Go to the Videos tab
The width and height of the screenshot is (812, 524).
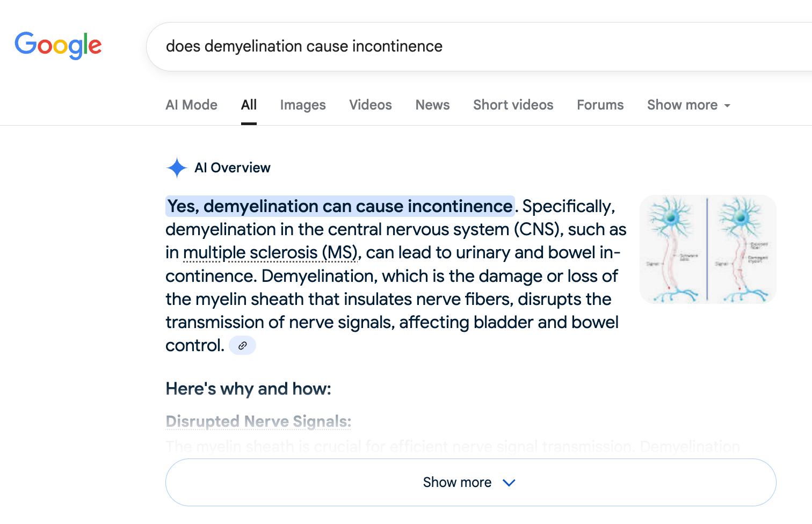[371, 105]
